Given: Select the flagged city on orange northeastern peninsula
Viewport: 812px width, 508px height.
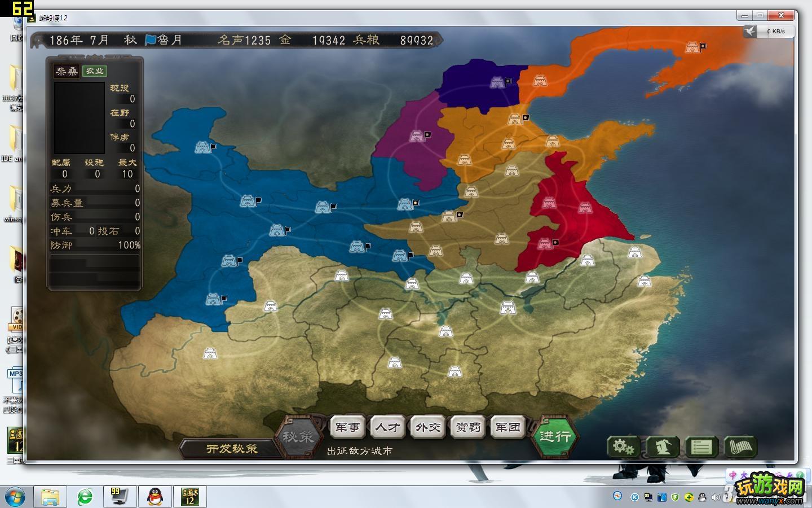Looking at the screenshot, I should pyautogui.click(x=692, y=48).
